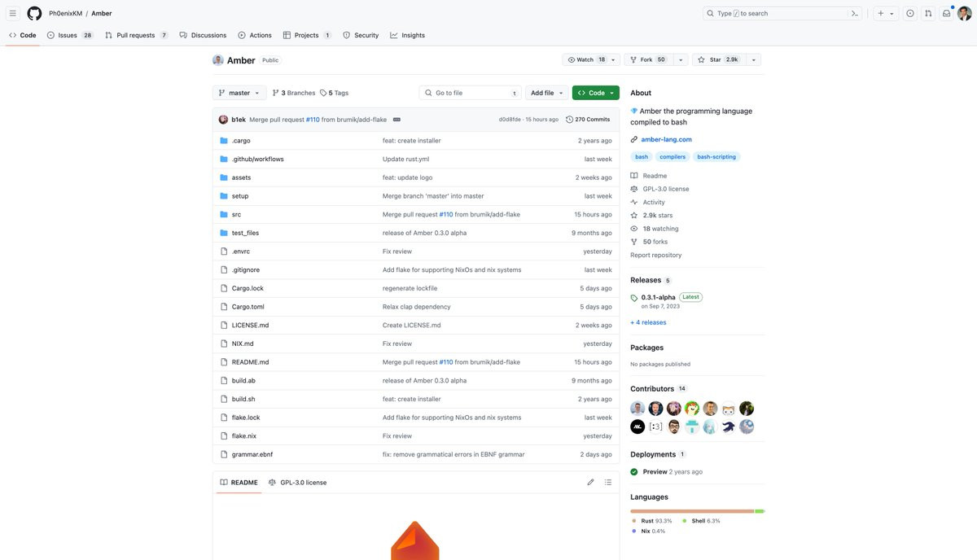
Task: Open the b1ek author avatar
Action: click(x=223, y=120)
